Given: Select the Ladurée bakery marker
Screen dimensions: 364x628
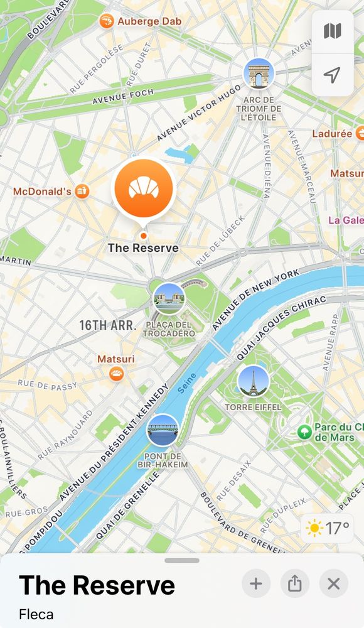Looking at the screenshot, I should coord(360,133).
